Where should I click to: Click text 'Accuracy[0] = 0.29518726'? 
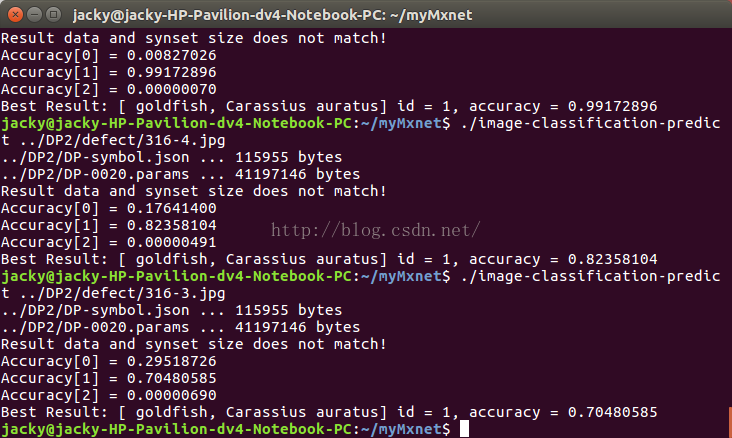[x=109, y=361]
